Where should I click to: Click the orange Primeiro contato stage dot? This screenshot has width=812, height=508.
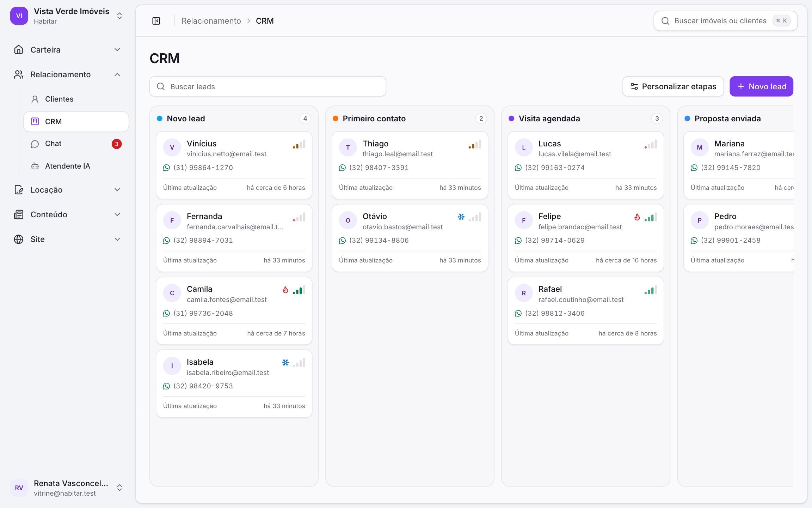click(x=336, y=119)
